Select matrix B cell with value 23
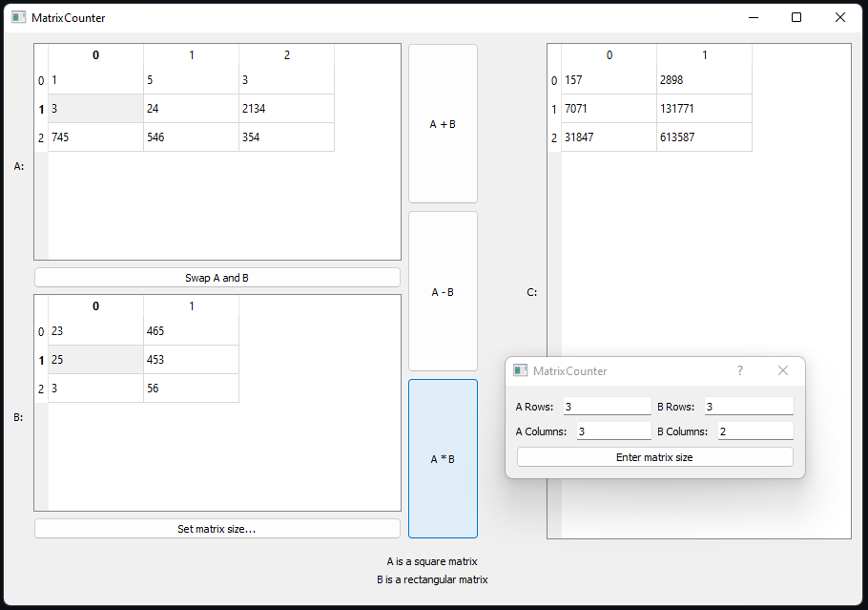This screenshot has width=868, height=610. pos(95,330)
